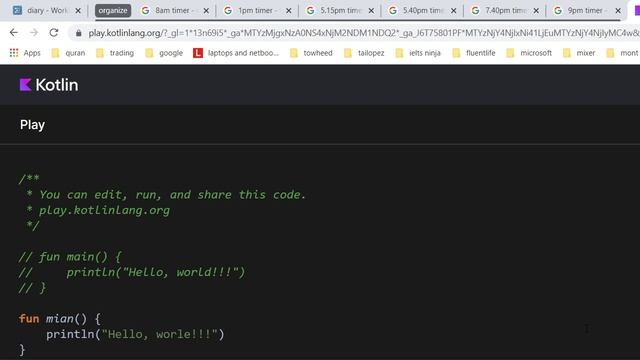Close the 9pm timer tab
The height and width of the screenshot is (360, 640).
[618, 11]
